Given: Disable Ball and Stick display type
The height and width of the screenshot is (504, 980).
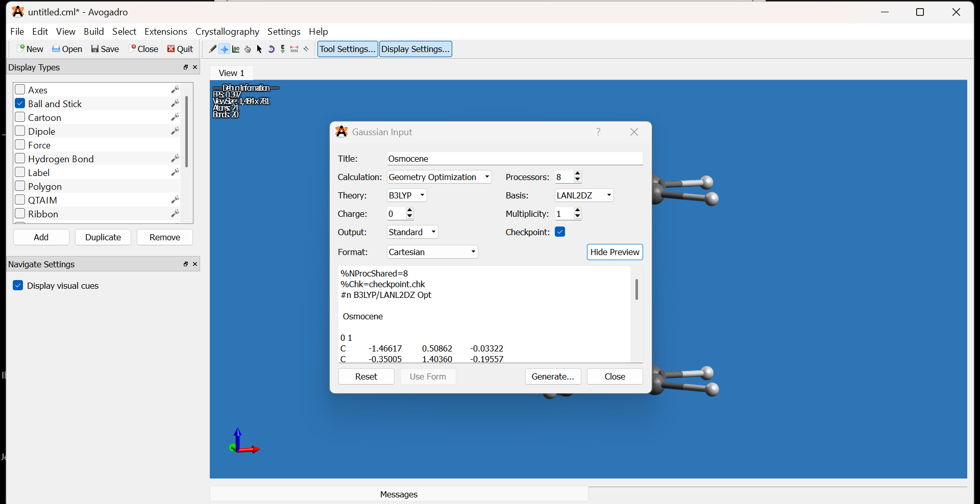Looking at the screenshot, I should click(x=20, y=104).
